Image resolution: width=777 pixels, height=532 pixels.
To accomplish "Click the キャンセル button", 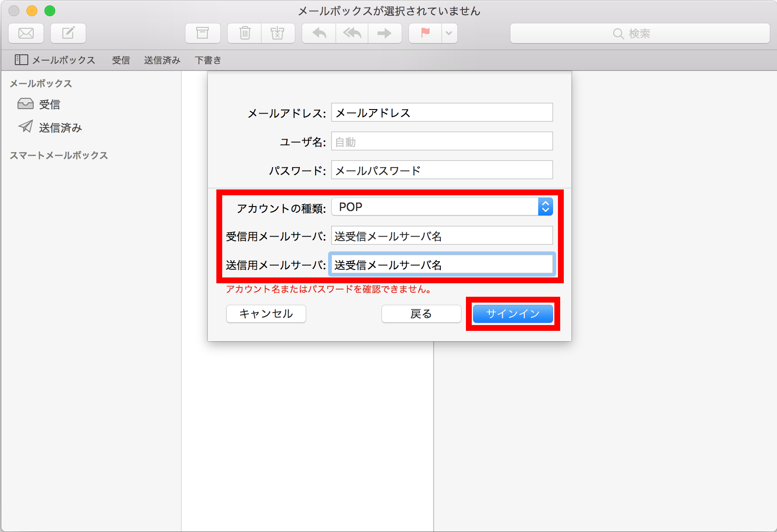I will tap(266, 314).
